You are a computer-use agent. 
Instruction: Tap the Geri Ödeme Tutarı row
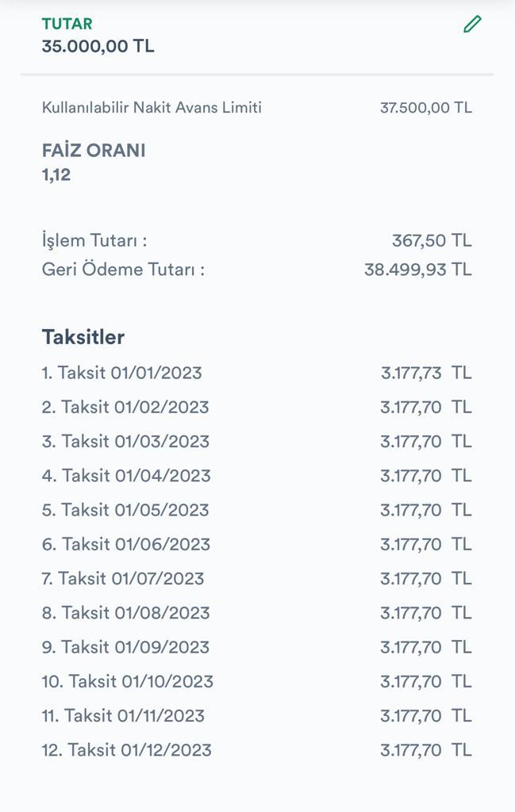point(257,270)
